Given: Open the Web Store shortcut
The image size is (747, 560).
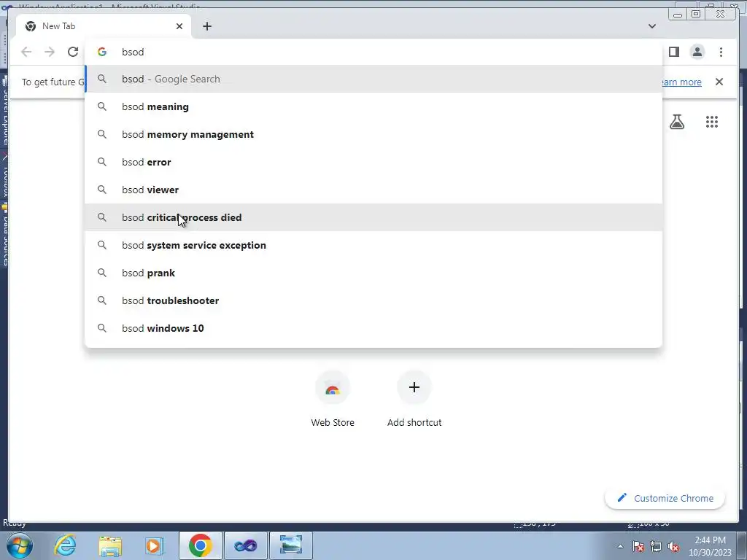Looking at the screenshot, I should [333, 400].
